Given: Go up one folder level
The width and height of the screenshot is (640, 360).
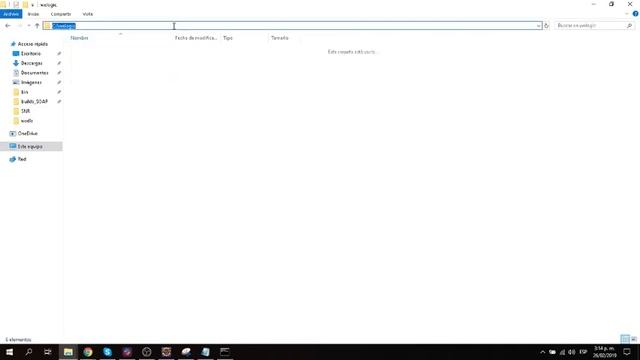Looking at the screenshot, I should click(x=37, y=26).
